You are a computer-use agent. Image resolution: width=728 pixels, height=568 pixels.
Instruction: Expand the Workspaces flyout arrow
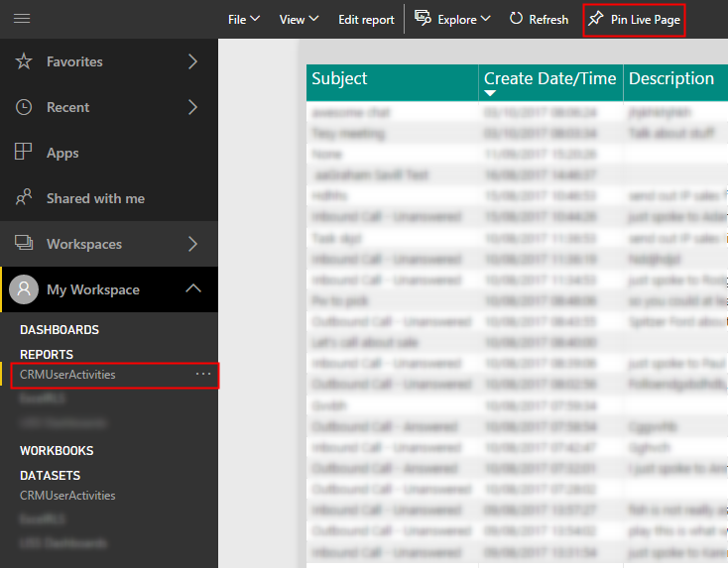[193, 244]
